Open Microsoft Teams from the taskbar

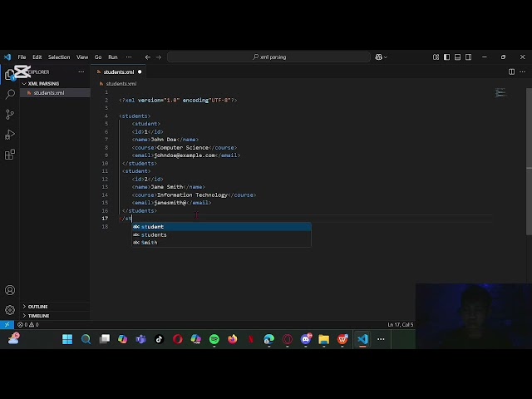point(140,339)
